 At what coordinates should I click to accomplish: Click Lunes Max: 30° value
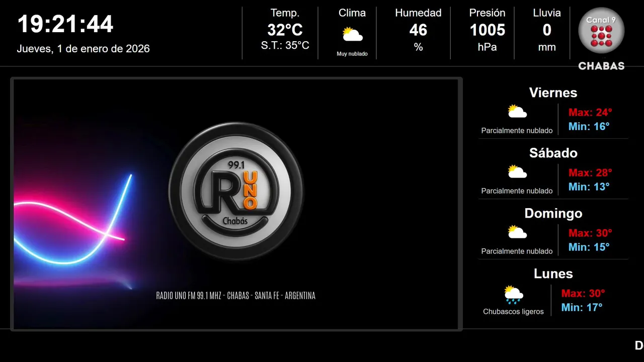coord(583,293)
